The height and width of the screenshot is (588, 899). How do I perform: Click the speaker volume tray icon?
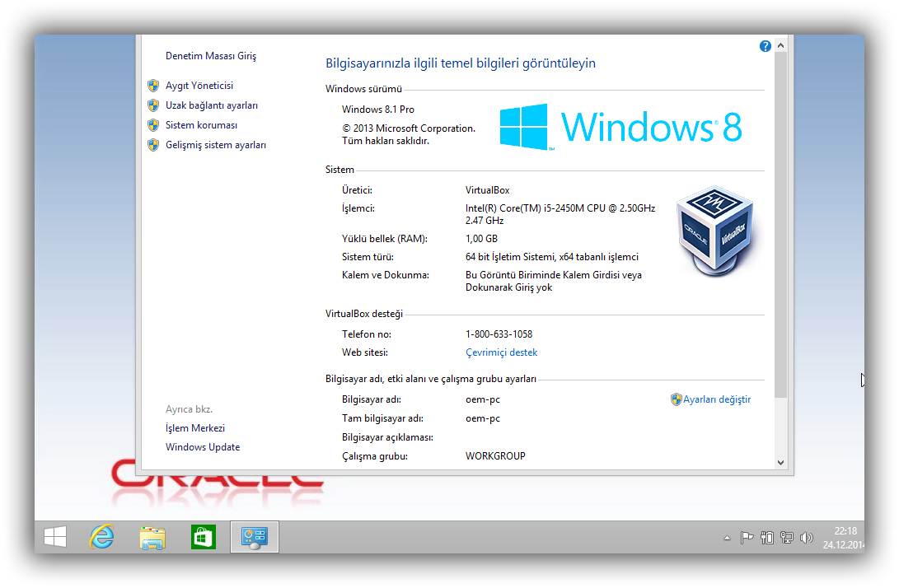point(806,538)
